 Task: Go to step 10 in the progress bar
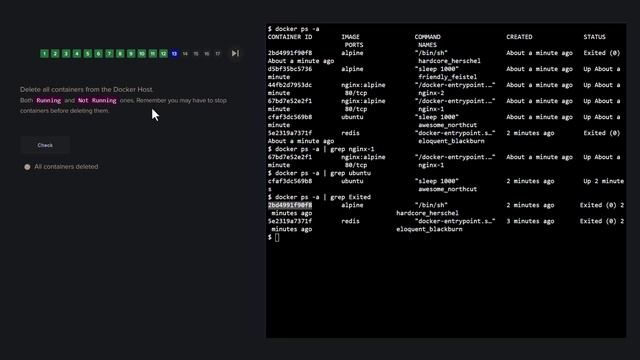pos(142,53)
